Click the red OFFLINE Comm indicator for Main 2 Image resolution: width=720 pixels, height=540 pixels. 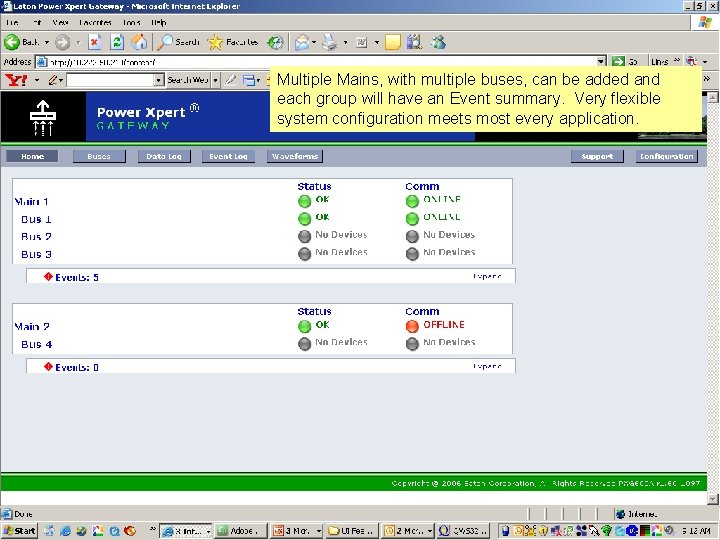412,326
